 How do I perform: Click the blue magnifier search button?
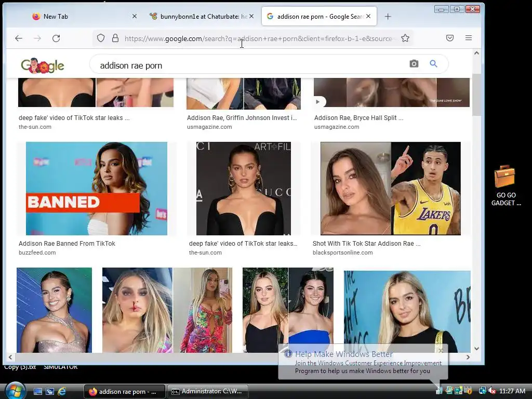pyautogui.click(x=433, y=63)
